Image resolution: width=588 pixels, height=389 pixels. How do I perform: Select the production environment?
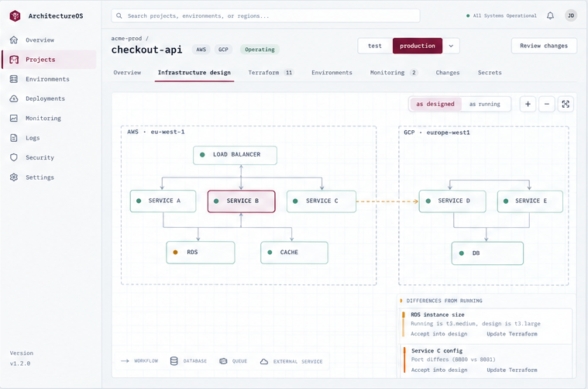point(418,46)
